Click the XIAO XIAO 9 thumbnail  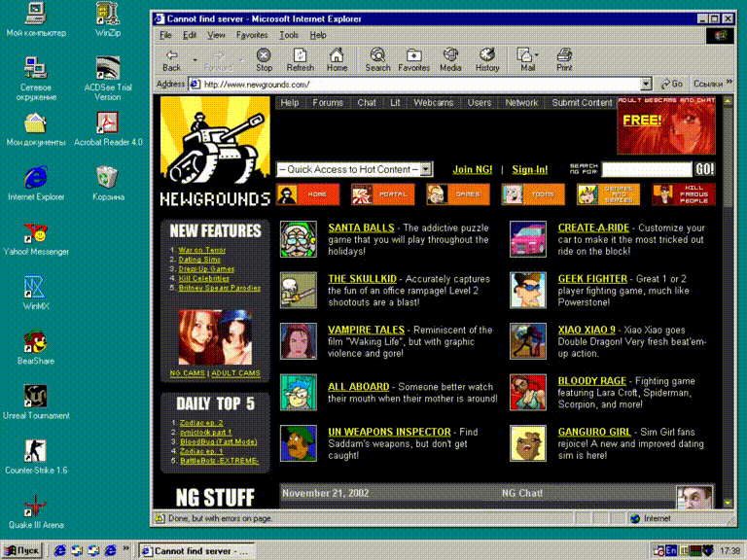coord(528,341)
